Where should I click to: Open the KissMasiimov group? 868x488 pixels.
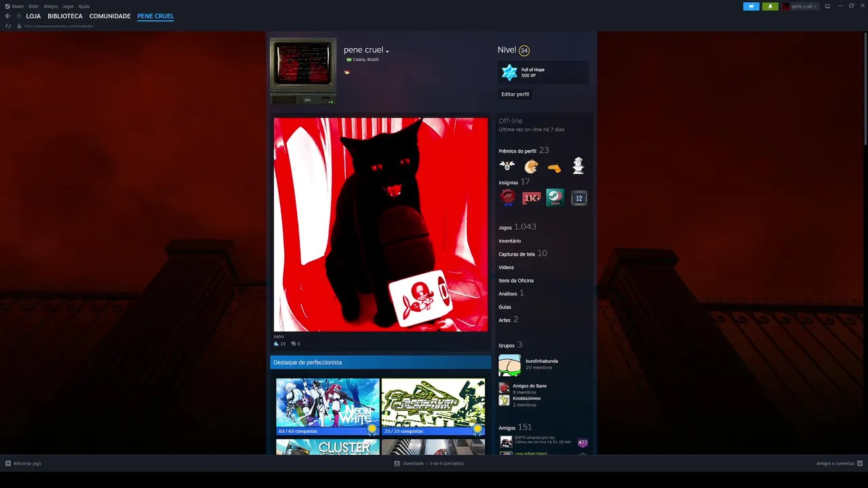tap(527, 399)
